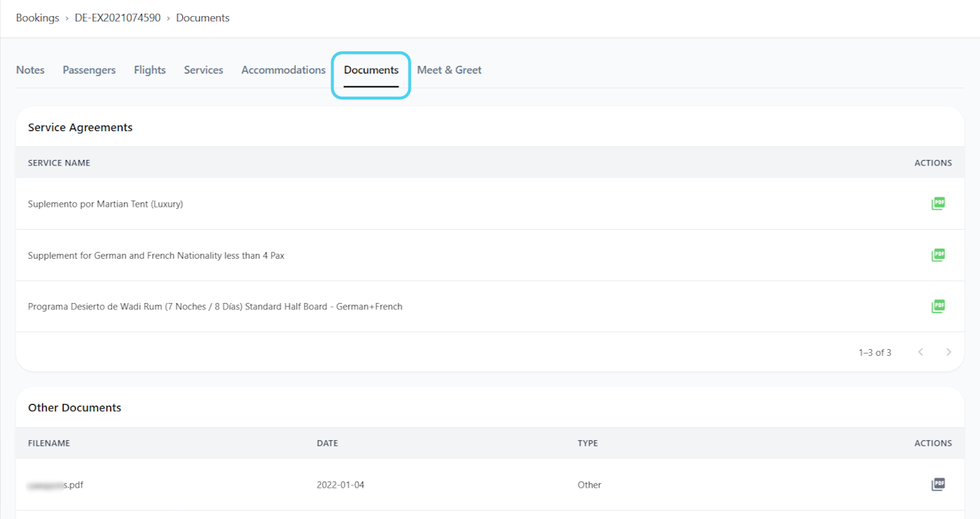The width and height of the screenshot is (980, 519).
Task: Go to Bookings in breadcrumb
Action: pos(38,18)
